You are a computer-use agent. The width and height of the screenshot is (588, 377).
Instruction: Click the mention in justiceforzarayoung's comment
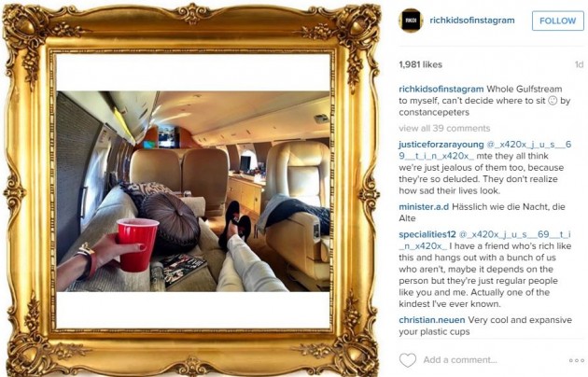tap(485, 150)
